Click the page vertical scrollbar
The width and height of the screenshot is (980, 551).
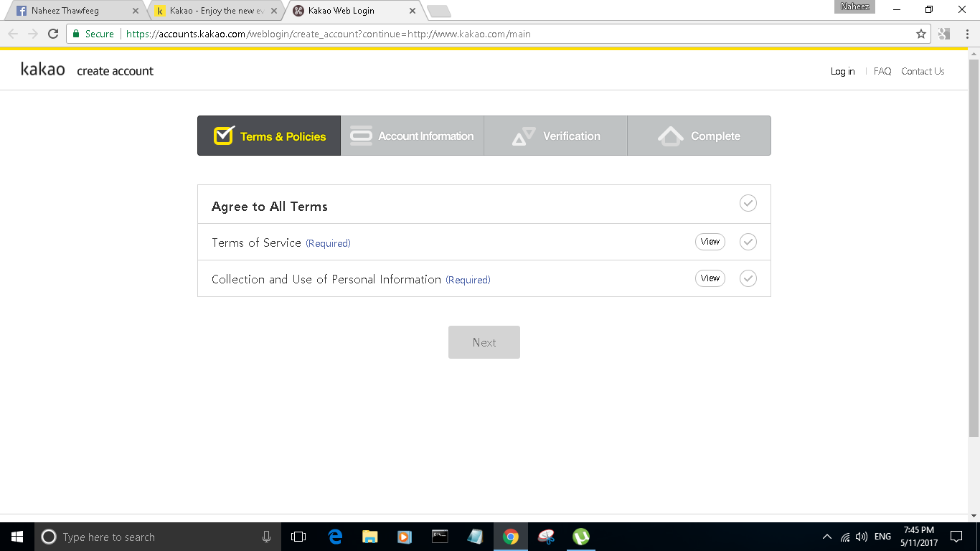pyautogui.click(x=974, y=248)
